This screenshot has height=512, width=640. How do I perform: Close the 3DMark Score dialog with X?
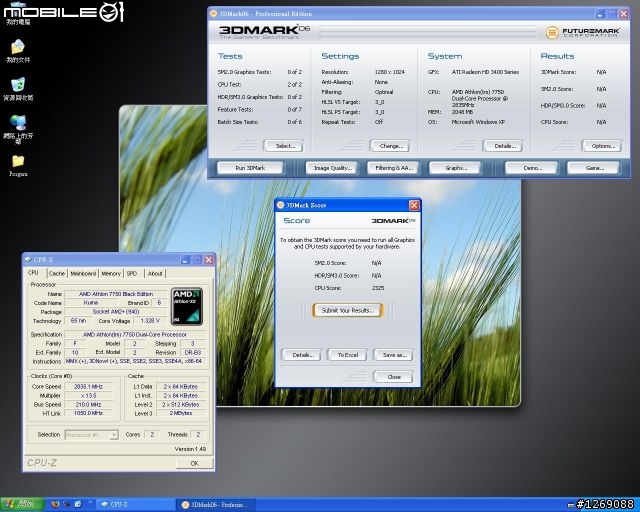[414, 205]
